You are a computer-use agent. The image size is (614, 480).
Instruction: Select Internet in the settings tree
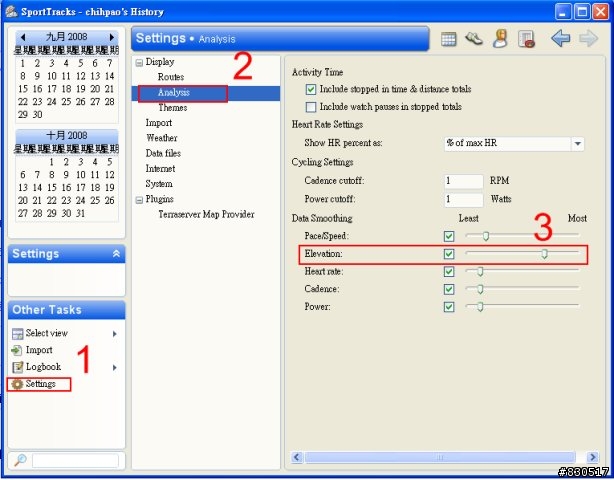pyautogui.click(x=160, y=169)
